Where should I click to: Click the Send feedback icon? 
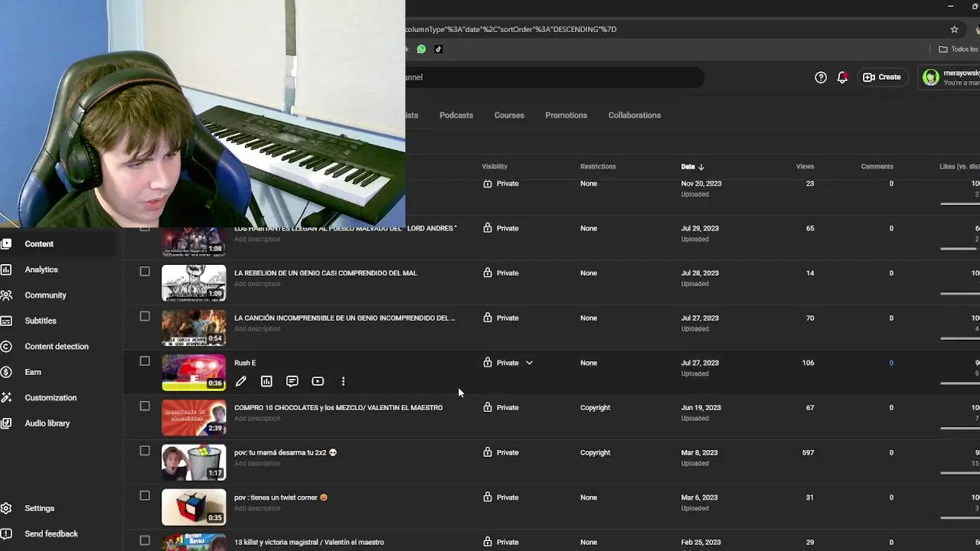pos(6,534)
